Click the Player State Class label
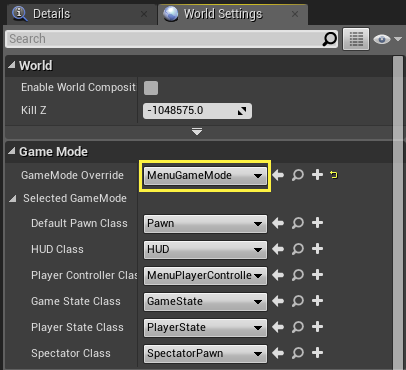406x370 pixels. [77, 327]
